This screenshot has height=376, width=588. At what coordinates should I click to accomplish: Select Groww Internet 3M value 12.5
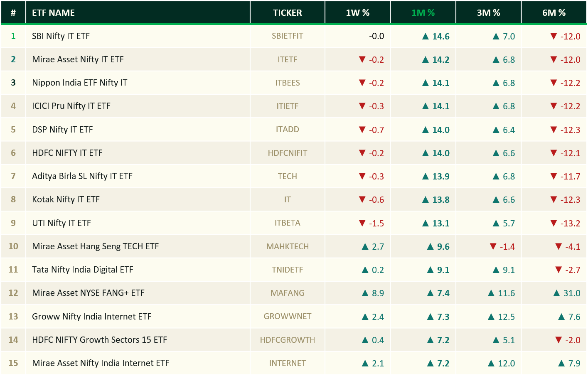pyautogui.click(x=501, y=317)
